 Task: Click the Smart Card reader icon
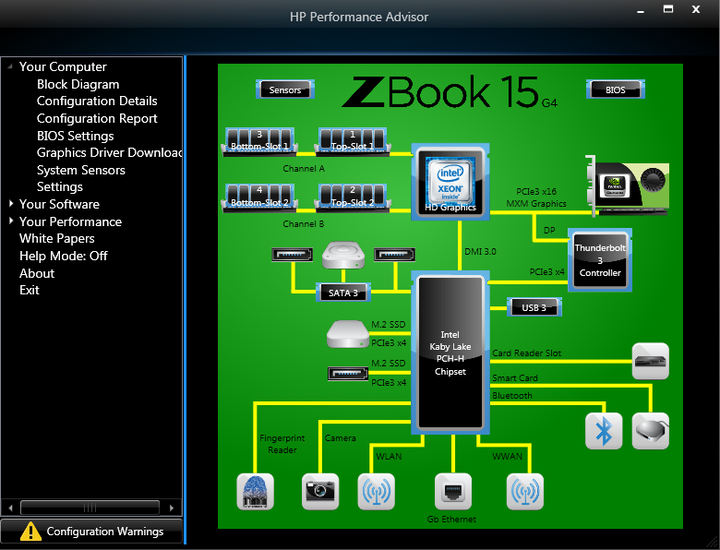click(x=650, y=431)
